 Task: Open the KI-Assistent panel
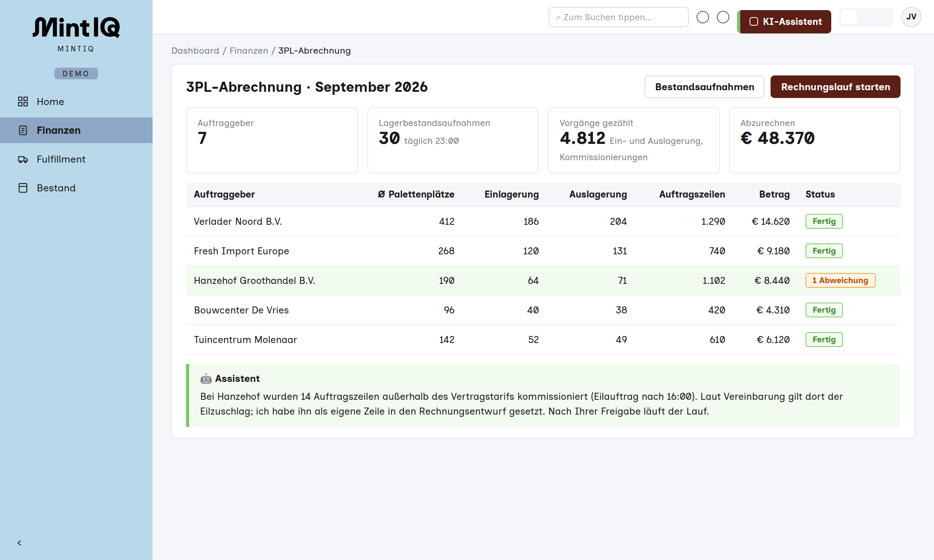[x=784, y=22]
